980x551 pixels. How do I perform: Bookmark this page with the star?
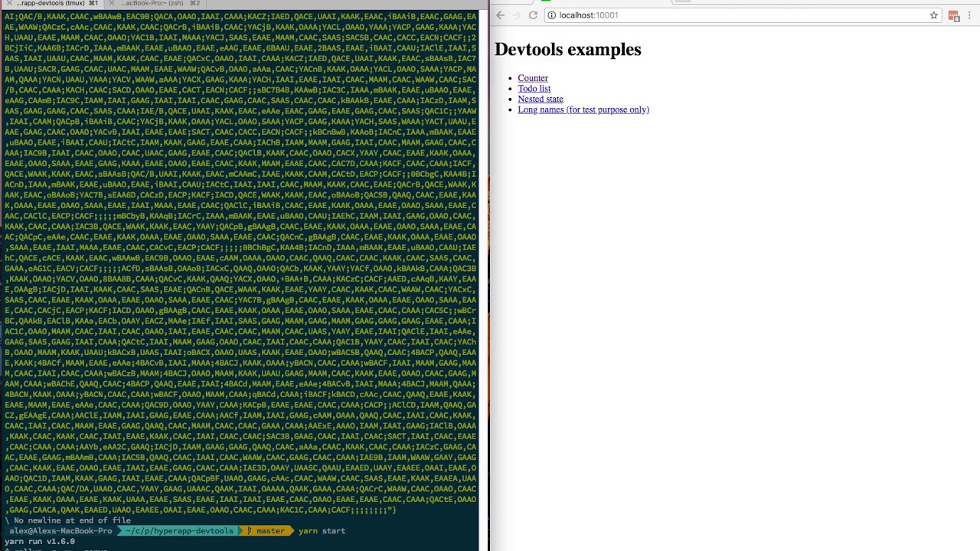click(x=934, y=15)
